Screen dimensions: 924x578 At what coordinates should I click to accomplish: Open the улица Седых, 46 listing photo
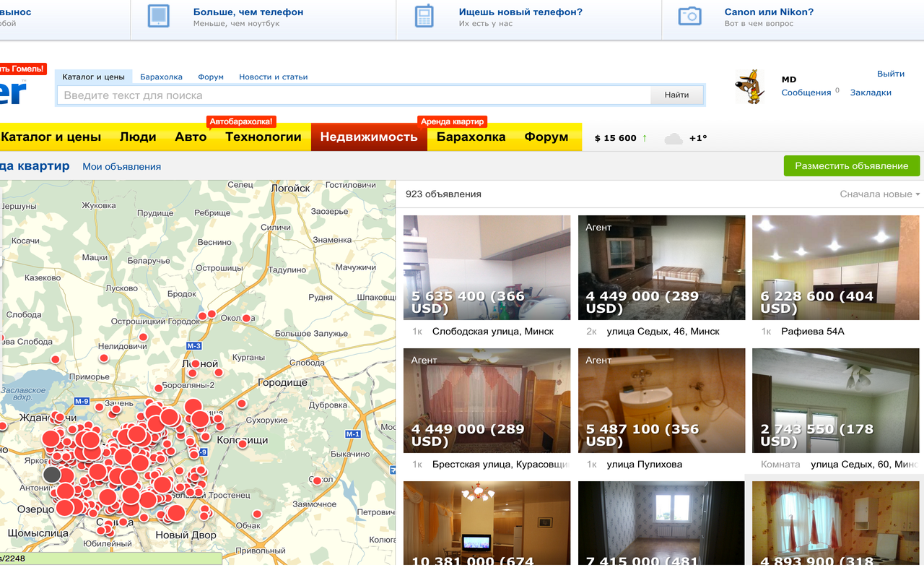[661, 267]
